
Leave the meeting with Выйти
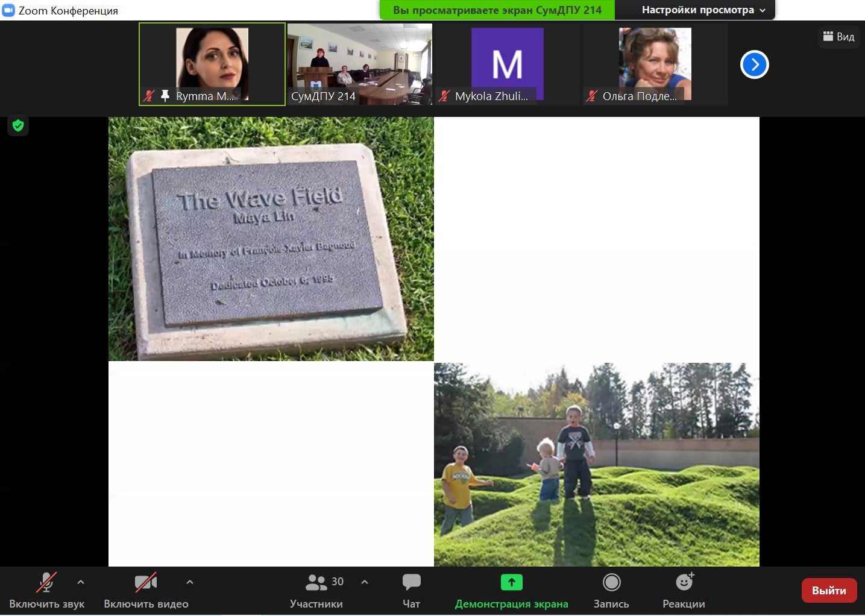pos(829,591)
